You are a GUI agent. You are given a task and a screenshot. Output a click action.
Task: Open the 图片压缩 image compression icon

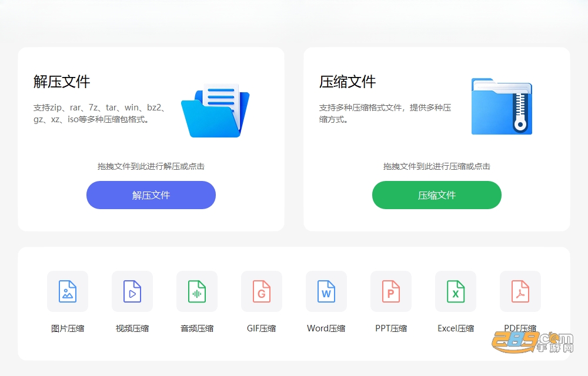[x=68, y=291]
